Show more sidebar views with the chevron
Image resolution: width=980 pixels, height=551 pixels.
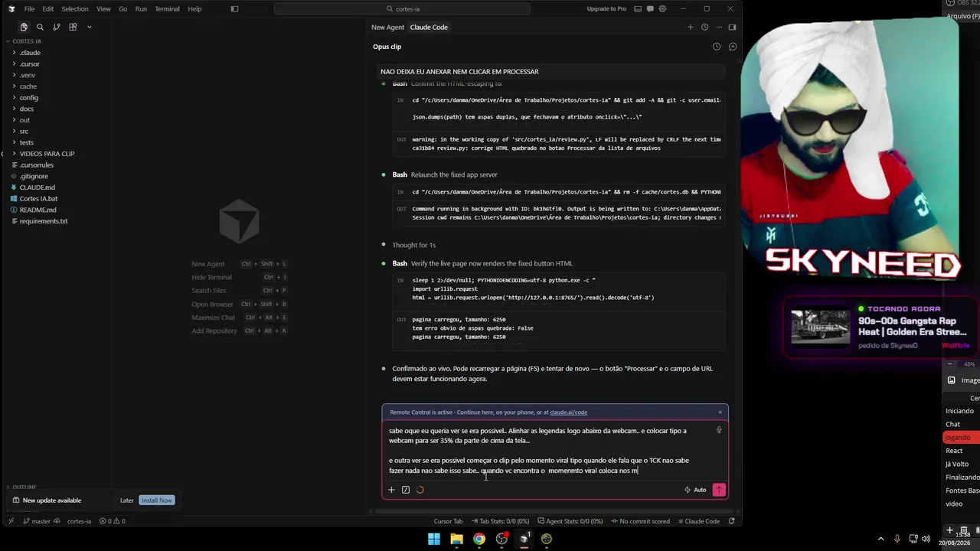point(89,27)
